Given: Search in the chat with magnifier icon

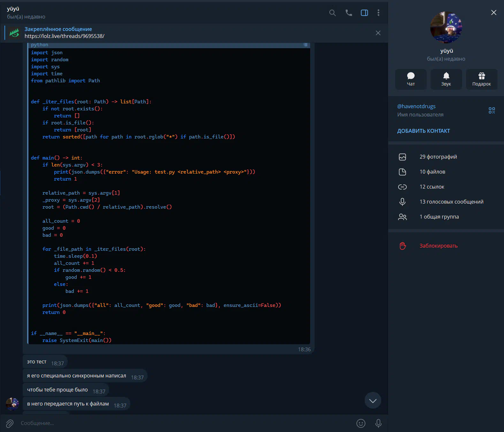Looking at the screenshot, I should [332, 13].
